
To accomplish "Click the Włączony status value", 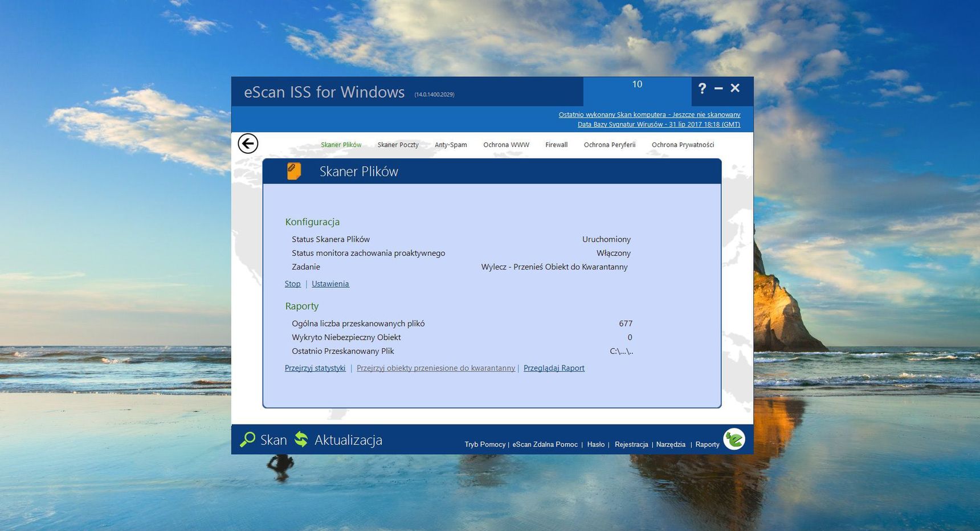I will (x=614, y=253).
